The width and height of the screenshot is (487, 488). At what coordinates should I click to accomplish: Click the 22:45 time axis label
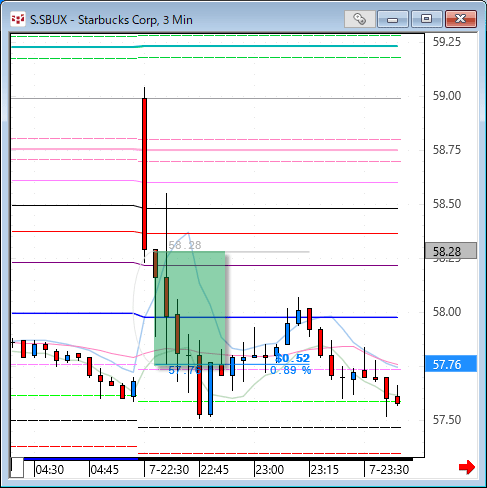(215, 470)
